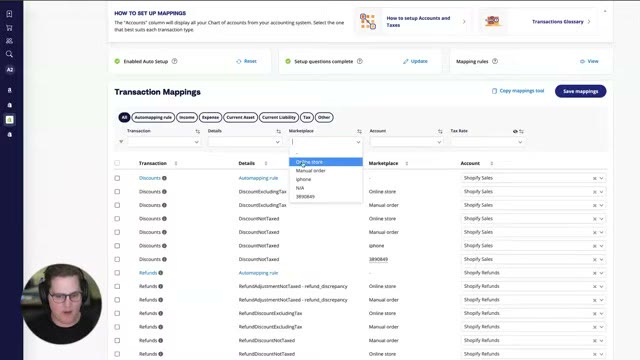
Task: Sort the table by Marketplace column
Action: [x=407, y=163]
